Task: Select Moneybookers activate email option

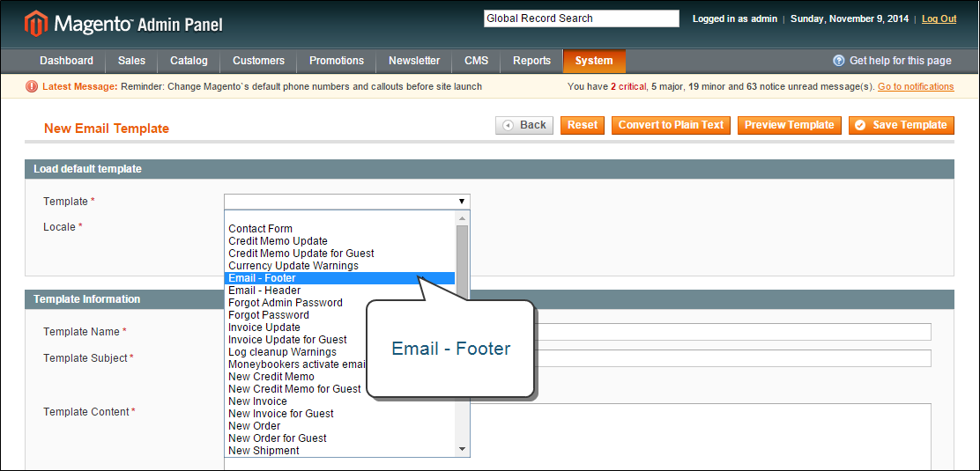Action: pyautogui.click(x=297, y=364)
